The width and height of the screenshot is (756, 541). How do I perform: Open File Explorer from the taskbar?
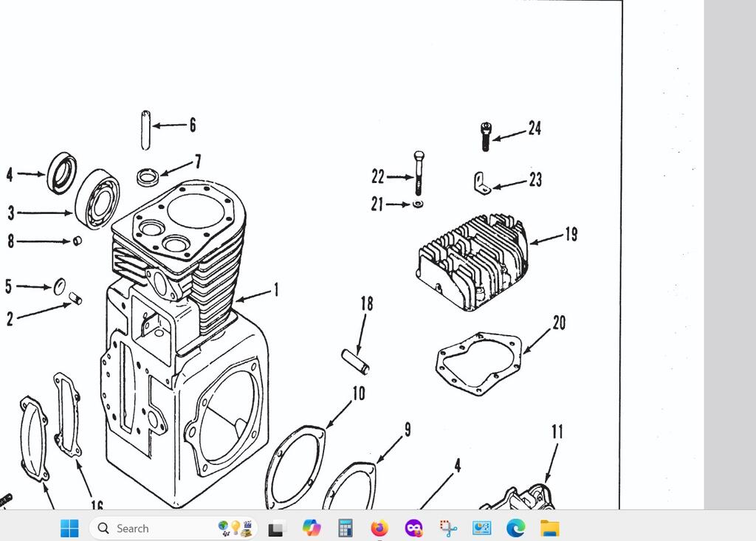pos(549,528)
